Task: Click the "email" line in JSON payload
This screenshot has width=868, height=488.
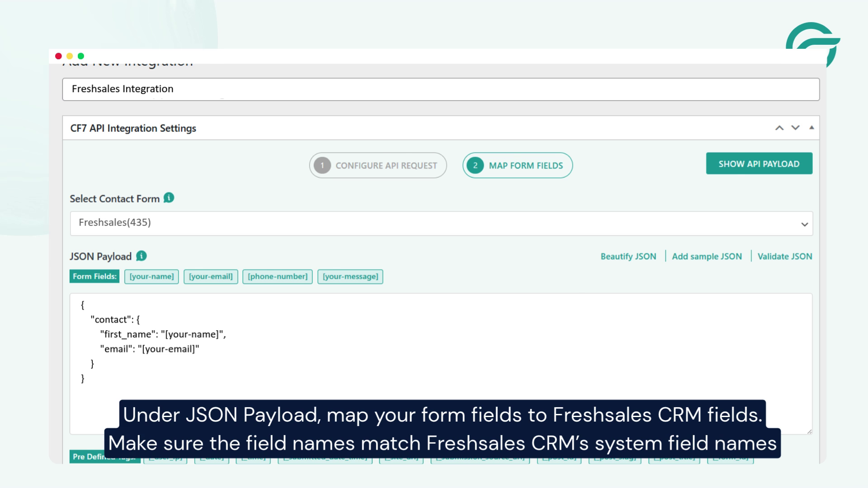Action: 150,349
